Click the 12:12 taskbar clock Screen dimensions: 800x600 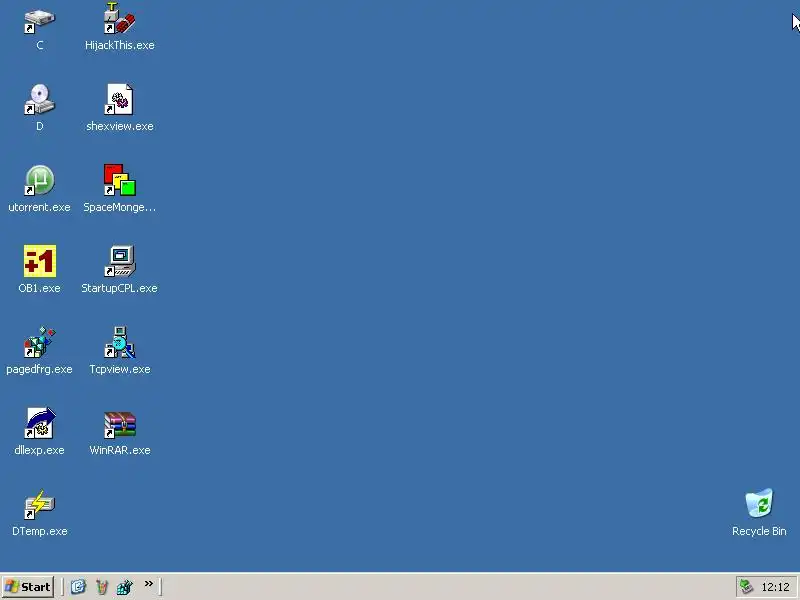click(775, 587)
